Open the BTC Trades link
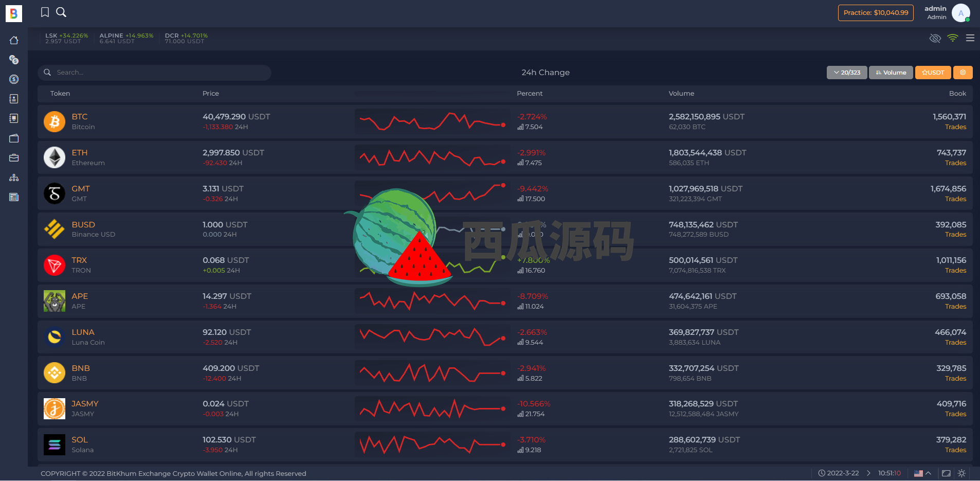The height and width of the screenshot is (481, 980). 955,127
